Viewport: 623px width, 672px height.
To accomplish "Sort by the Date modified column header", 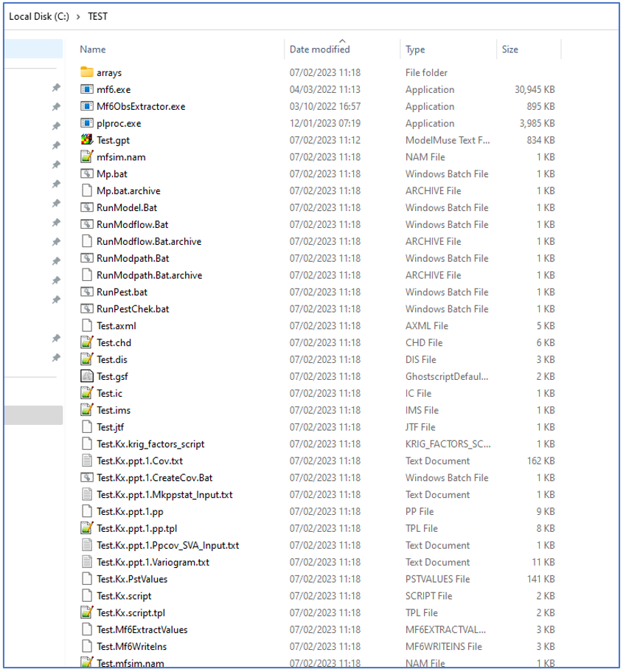I will (320, 49).
